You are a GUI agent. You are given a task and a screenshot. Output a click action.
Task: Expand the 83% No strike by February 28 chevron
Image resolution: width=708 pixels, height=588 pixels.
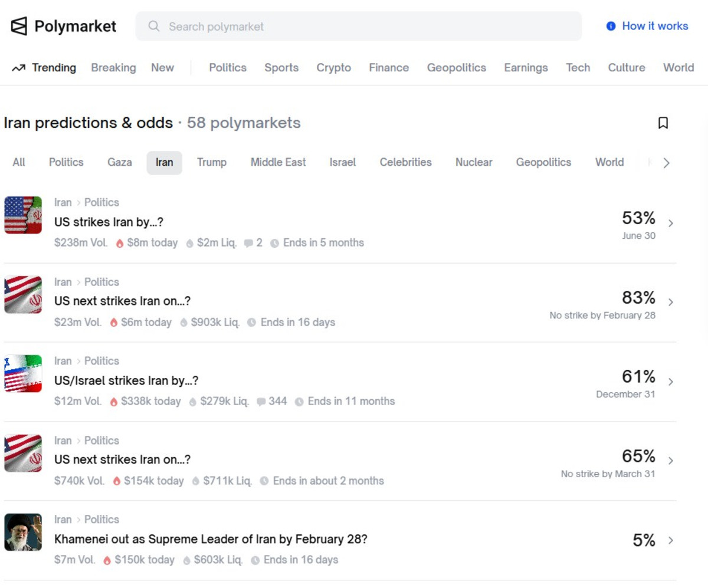pyautogui.click(x=670, y=302)
